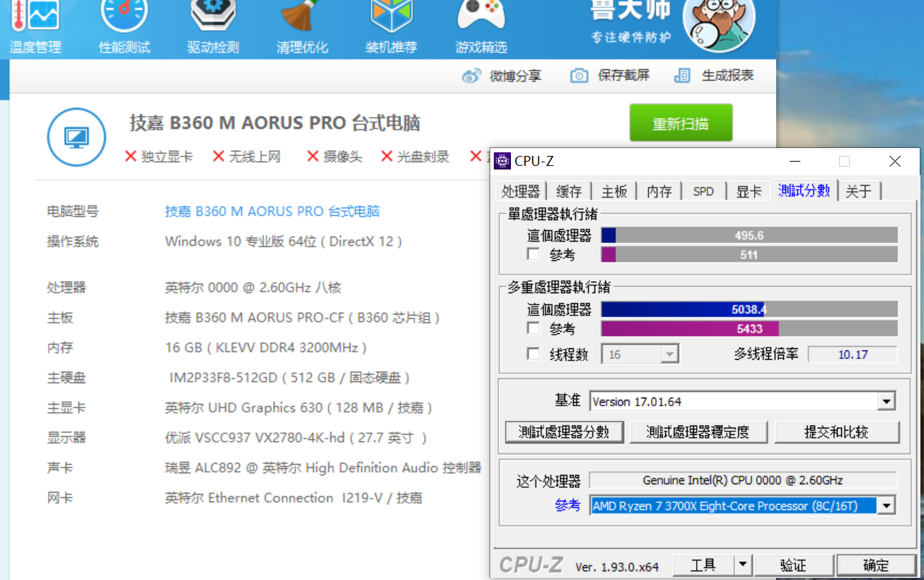Expand the 基准 Version 17.01.64 dropdown
This screenshot has width=924, height=580.
click(x=886, y=401)
